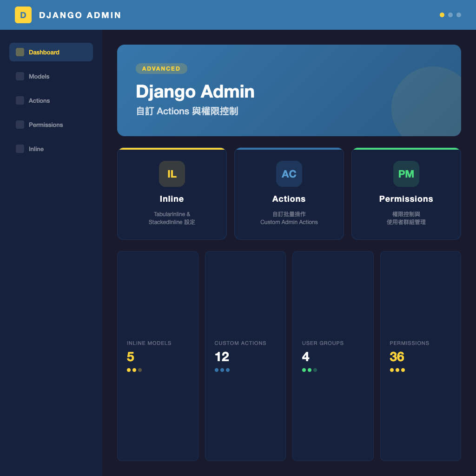Select Inline sidebar label
476x476 pixels.
[x=36, y=149]
